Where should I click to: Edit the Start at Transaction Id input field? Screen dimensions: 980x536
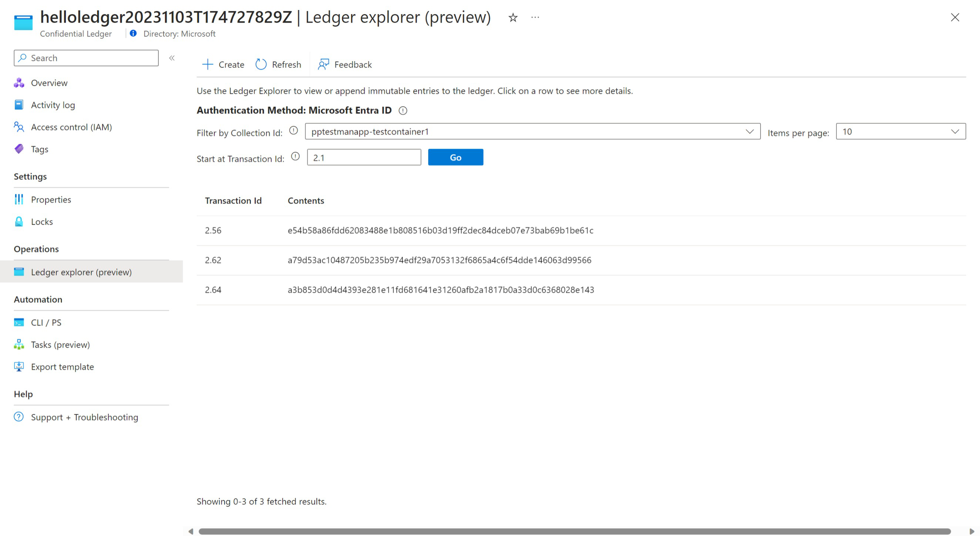[364, 157]
